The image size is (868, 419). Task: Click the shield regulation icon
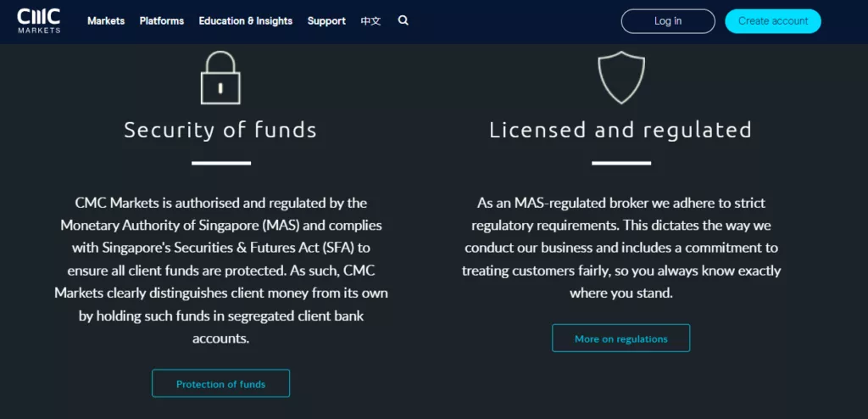pos(621,77)
